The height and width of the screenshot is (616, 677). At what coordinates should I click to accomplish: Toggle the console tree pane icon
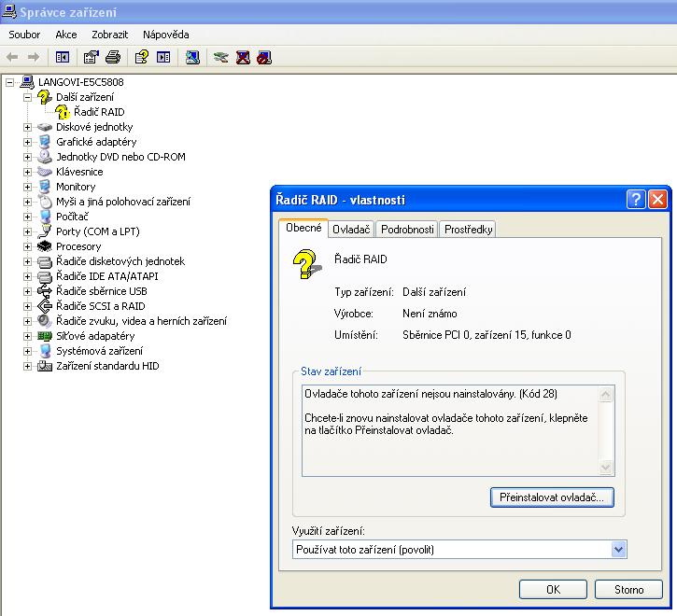(63, 57)
